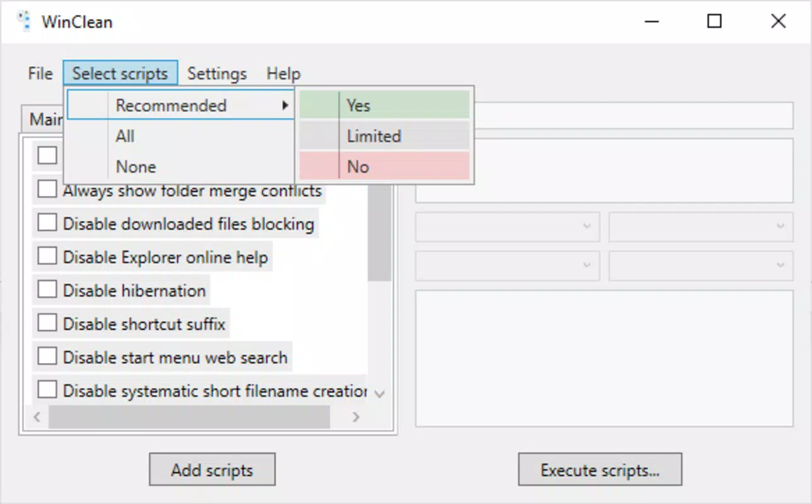Open the Settings menu
This screenshot has height=504, width=812.
217,74
